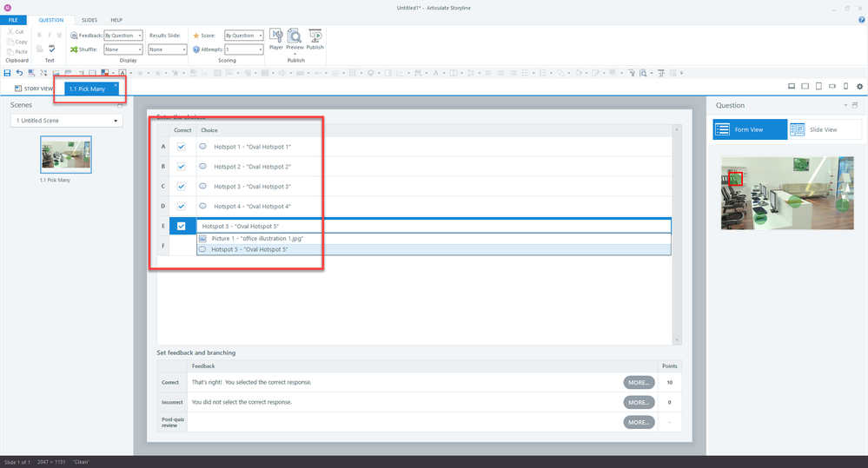Uncheck Correct box for Hotspot 1
Viewport: 868px width, 468px height.
[181, 147]
